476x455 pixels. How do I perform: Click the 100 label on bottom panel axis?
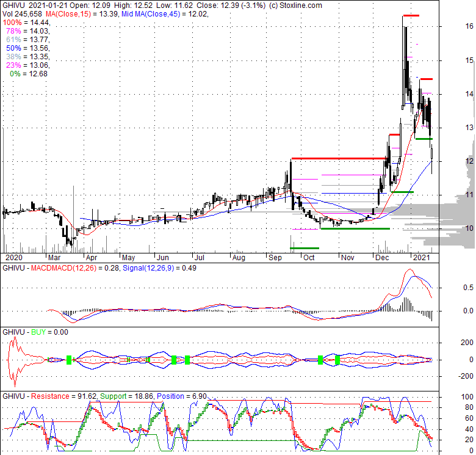(x=467, y=397)
